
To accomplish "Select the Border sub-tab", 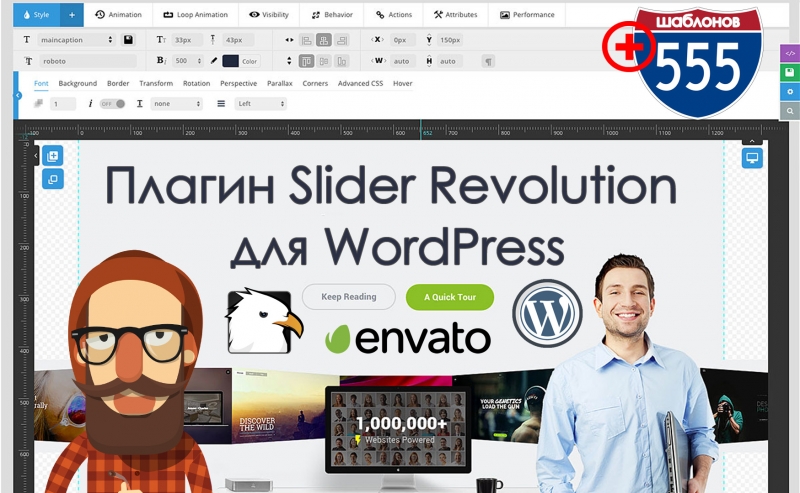I will click(x=118, y=83).
